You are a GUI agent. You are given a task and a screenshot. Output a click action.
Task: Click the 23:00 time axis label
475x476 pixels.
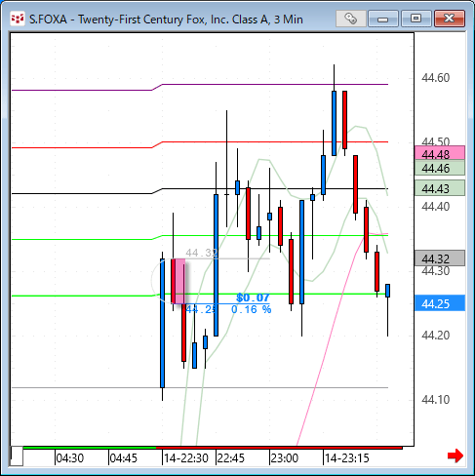pyautogui.click(x=285, y=458)
